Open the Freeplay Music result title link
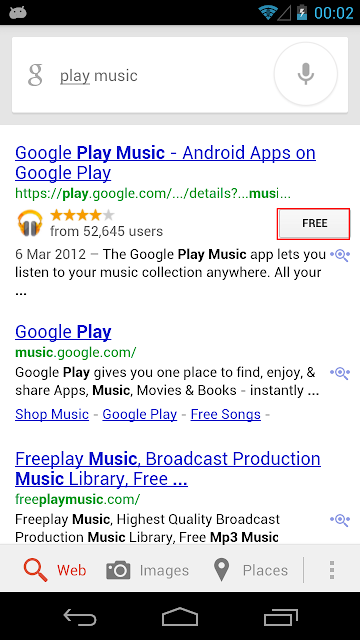This screenshot has width=360, height=640. [x=168, y=469]
